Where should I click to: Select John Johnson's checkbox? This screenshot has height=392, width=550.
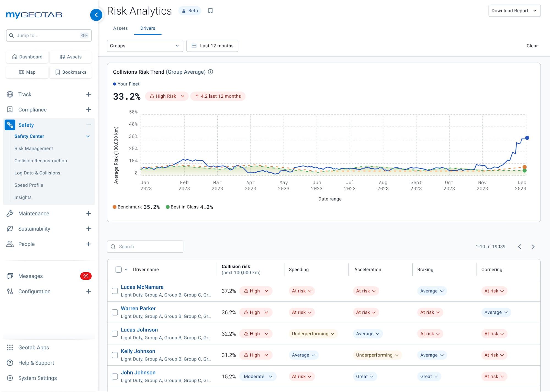tap(114, 376)
